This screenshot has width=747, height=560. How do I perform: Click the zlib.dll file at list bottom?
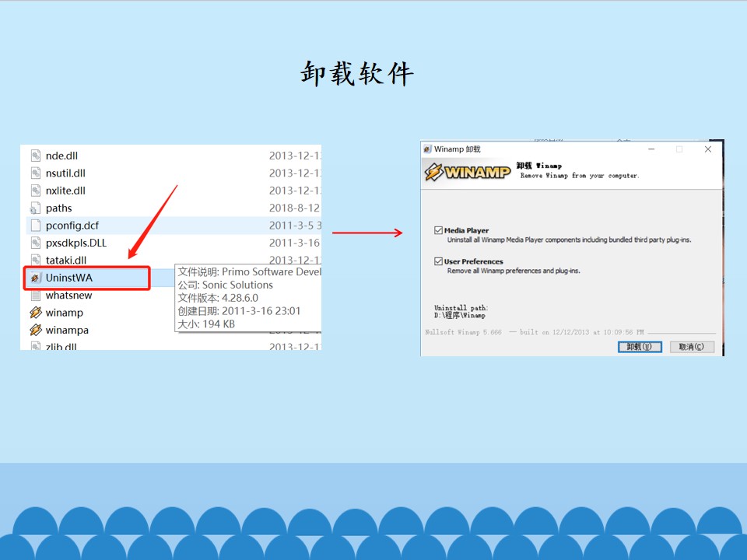coord(61,346)
